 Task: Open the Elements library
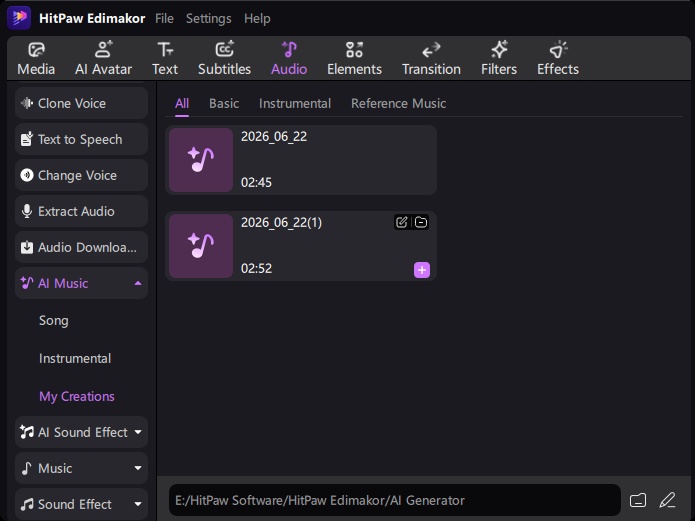click(354, 59)
